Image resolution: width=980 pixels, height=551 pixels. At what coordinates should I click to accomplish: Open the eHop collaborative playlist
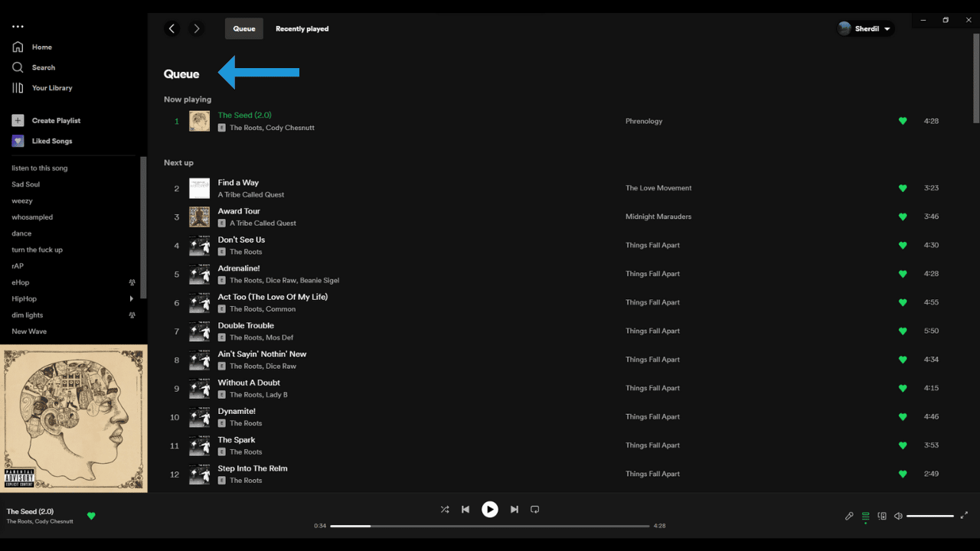(x=21, y=282)
